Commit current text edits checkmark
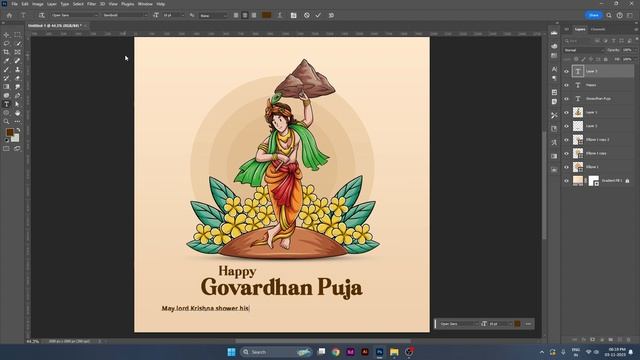Viewport: 640px width, 360px height. point(318,15)
